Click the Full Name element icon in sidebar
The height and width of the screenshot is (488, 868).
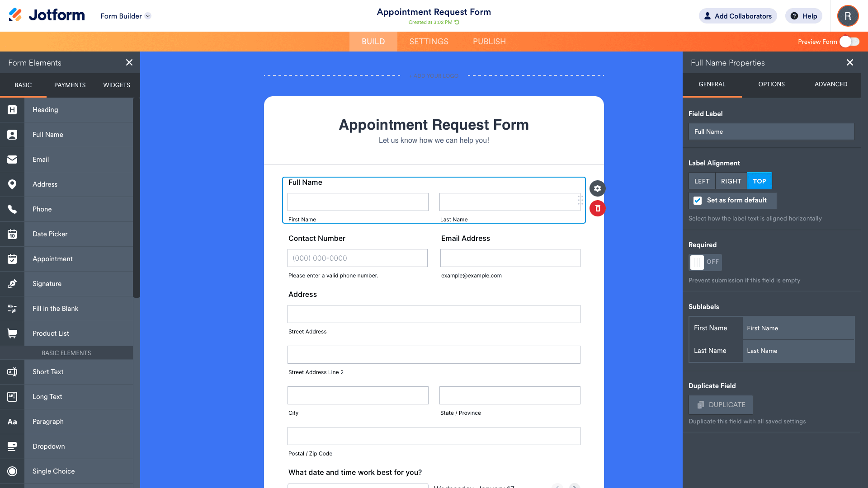tap(12, 134)
